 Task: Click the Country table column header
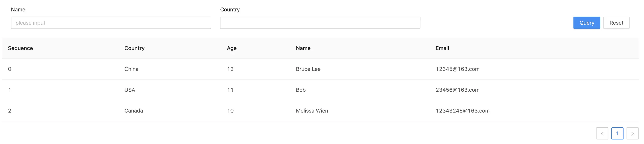pos(135,48)
